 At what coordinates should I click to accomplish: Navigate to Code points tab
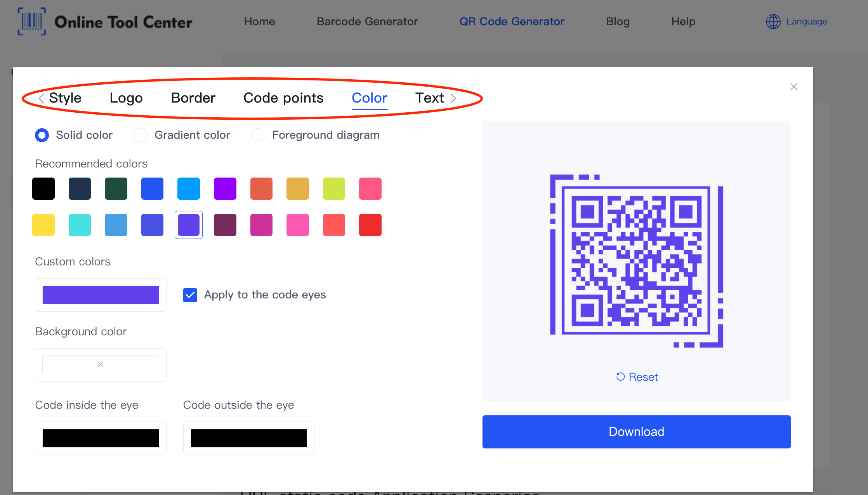284,97
